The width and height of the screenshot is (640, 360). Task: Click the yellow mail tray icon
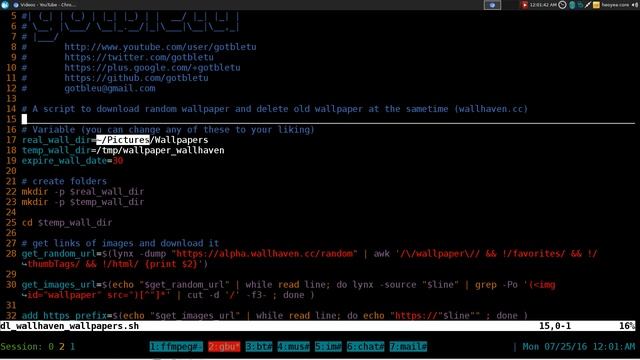pyautogui.click(x=596, y=5)
